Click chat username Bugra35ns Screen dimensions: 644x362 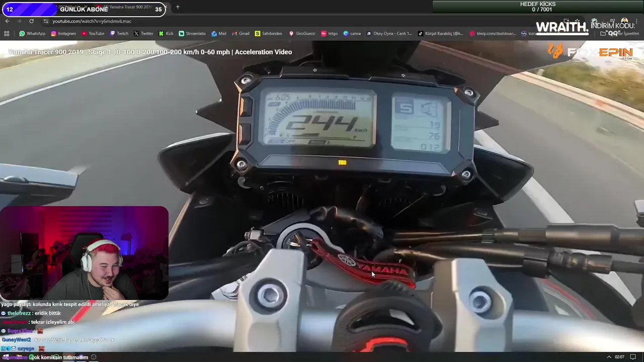20,331
